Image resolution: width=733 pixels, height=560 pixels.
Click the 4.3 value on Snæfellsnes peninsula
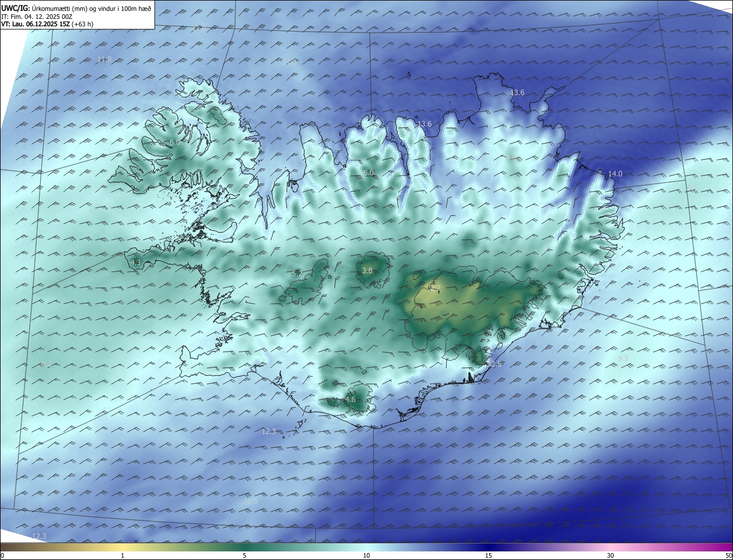click(x=136, y=262)
